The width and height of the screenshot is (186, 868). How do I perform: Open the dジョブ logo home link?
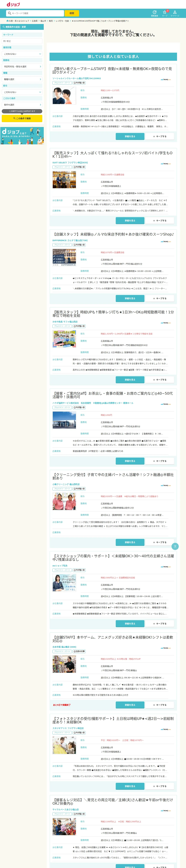(x=13, y=4)
